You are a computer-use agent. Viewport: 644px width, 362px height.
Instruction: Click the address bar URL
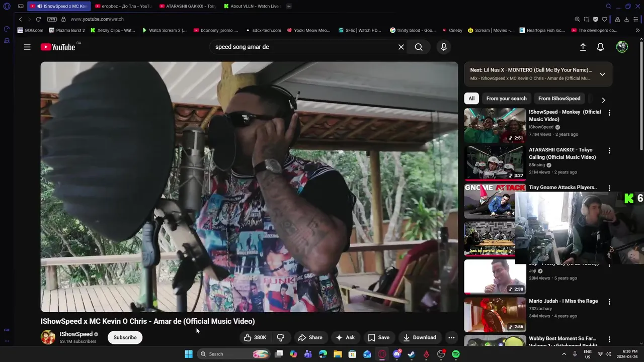[97, 19]
